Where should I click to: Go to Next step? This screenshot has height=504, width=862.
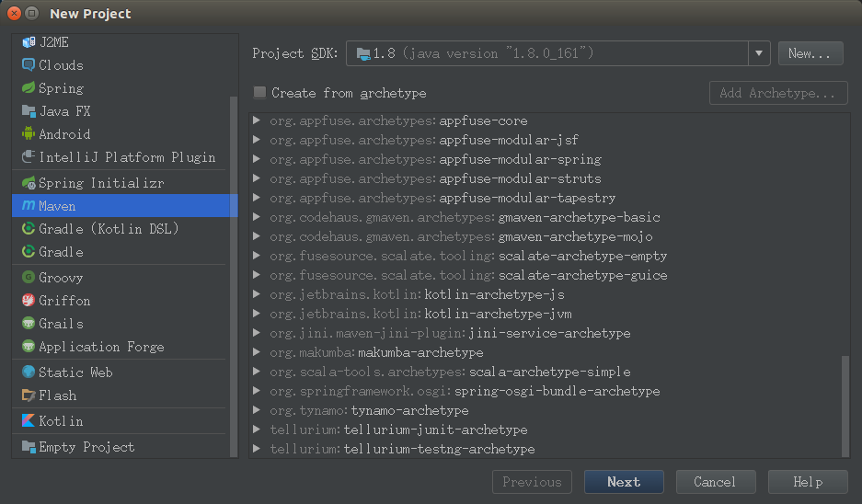[x=624, y=482]
